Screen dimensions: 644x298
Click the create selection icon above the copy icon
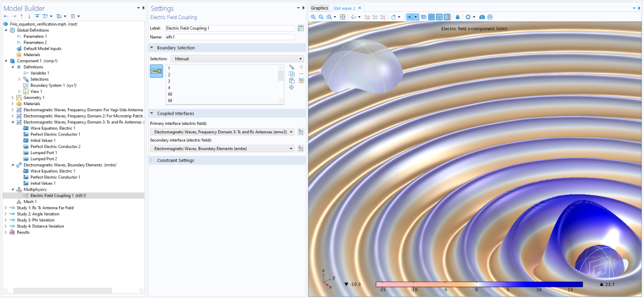292,67
